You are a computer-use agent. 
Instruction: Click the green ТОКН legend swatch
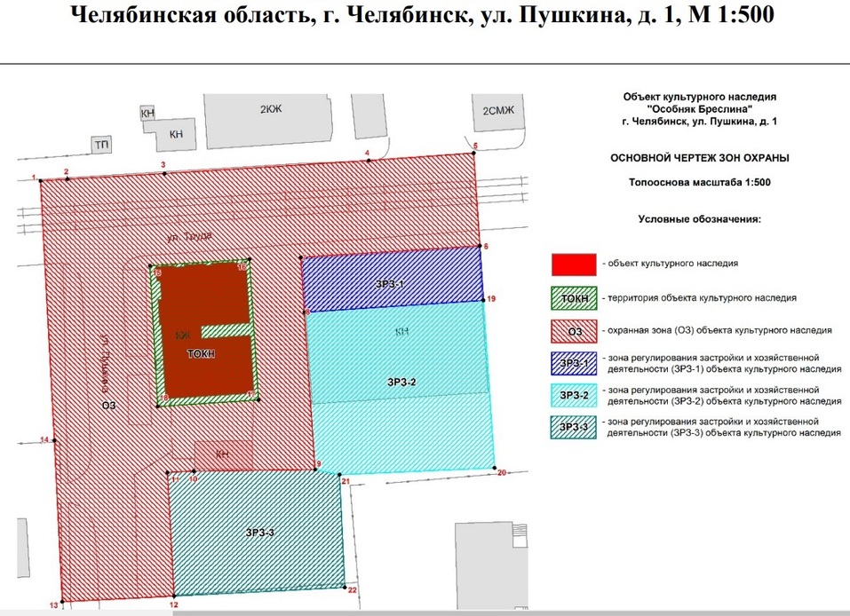pos(574,298)
